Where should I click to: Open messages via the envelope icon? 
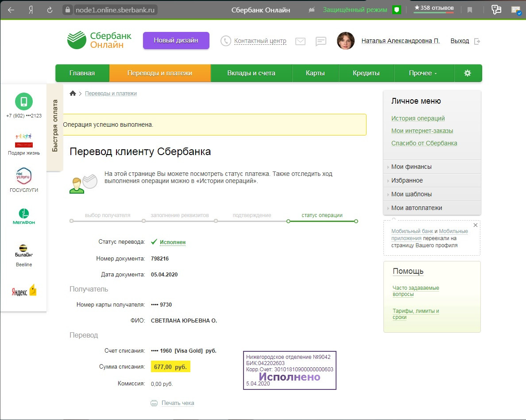pyautogui.click(x=300, y=41)
